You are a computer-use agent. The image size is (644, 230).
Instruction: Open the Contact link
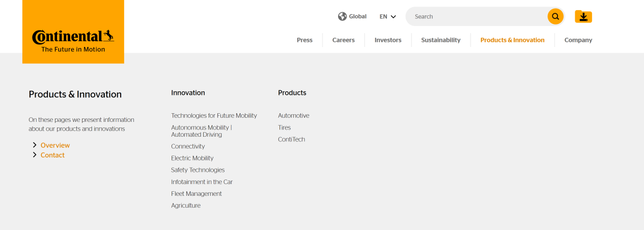52,155
